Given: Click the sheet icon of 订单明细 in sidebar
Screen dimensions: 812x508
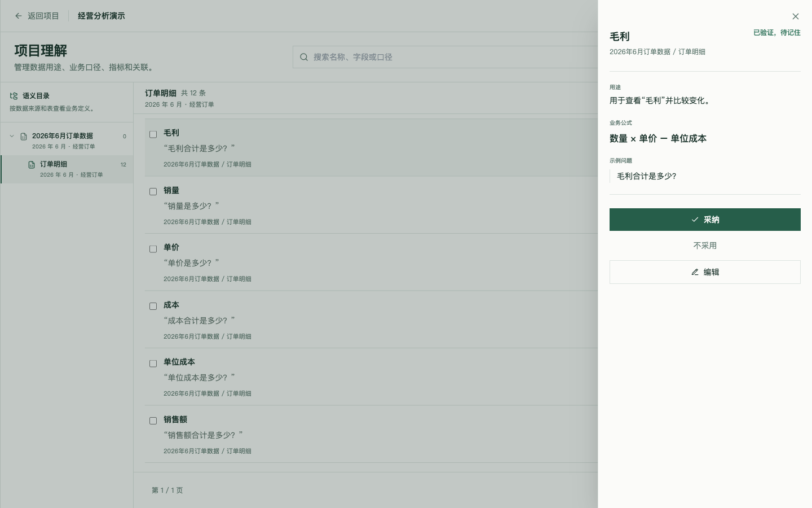Looking at the screenshot, I should point(32,165).
